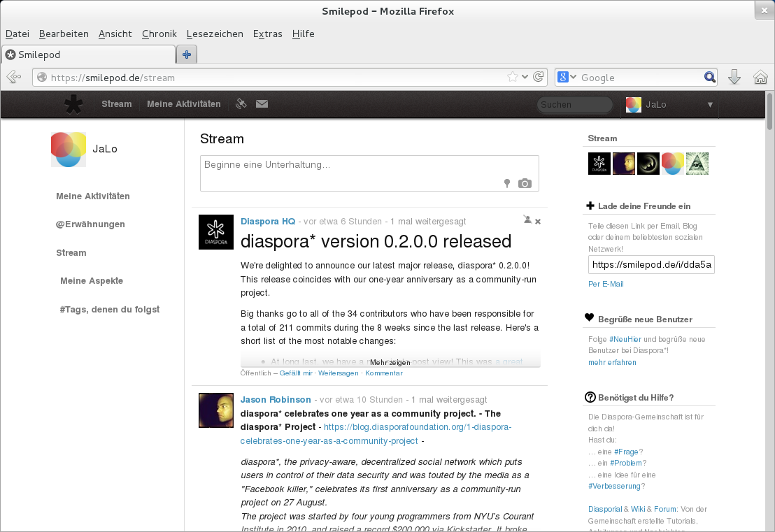Click Gefällt mir on Diaspora HQ post
The image size is (775, 532).
pyautogui.click(x=296, y=373)
